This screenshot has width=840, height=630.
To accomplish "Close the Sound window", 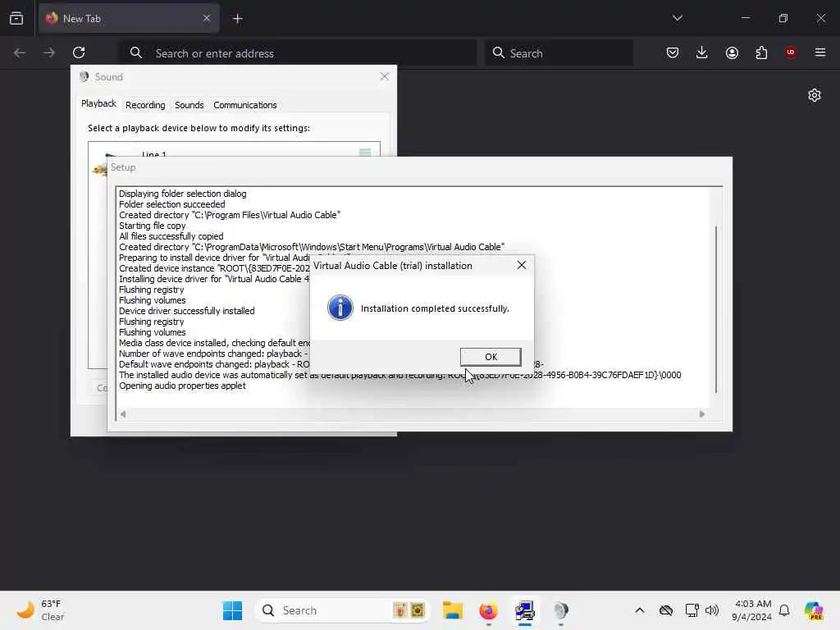I will (x=384, y=76).
